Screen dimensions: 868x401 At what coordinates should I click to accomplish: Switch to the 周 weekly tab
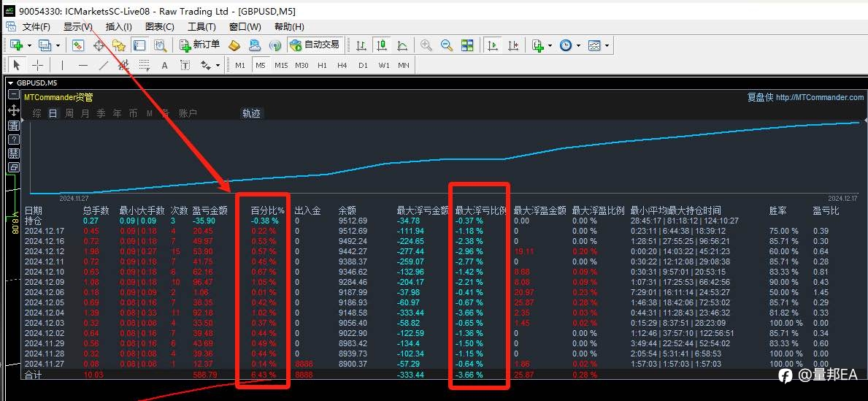tap(69, 113)
